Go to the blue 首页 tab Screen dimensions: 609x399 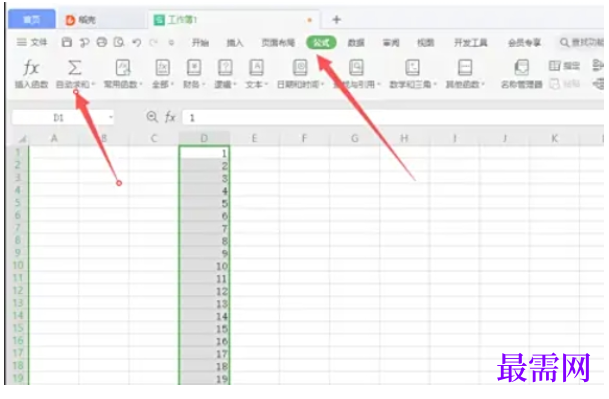pyautogui.click(x=32, y=19)
